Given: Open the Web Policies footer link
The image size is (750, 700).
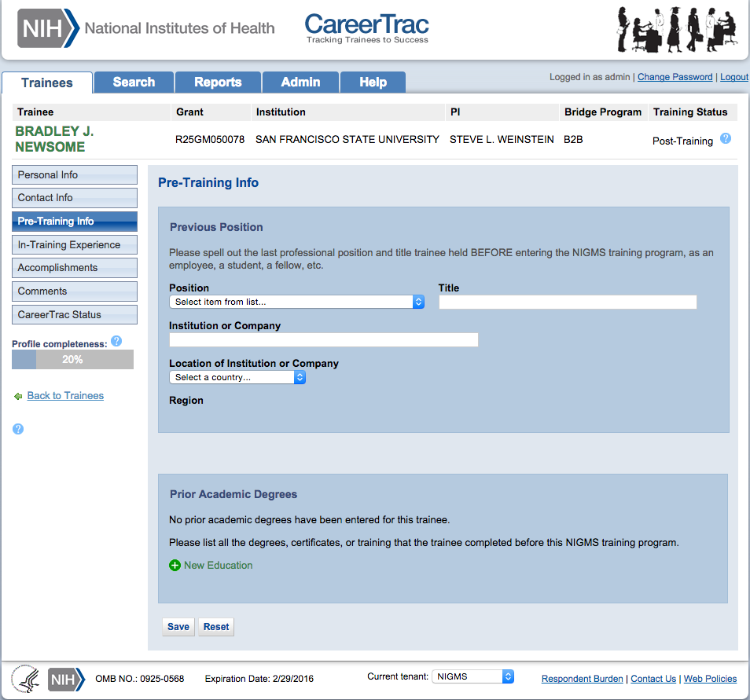Looking at the screenshot, I should pyautogui.click(x=711, y=679).
